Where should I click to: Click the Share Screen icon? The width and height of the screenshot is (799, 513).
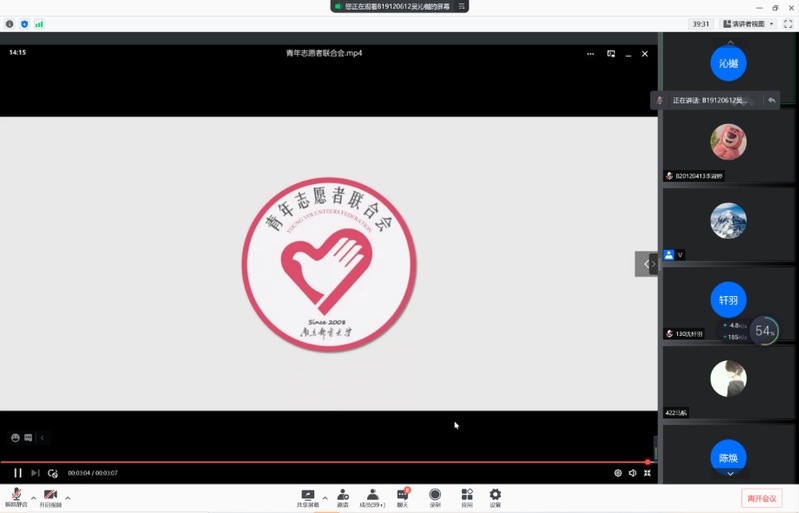point(308,496)
